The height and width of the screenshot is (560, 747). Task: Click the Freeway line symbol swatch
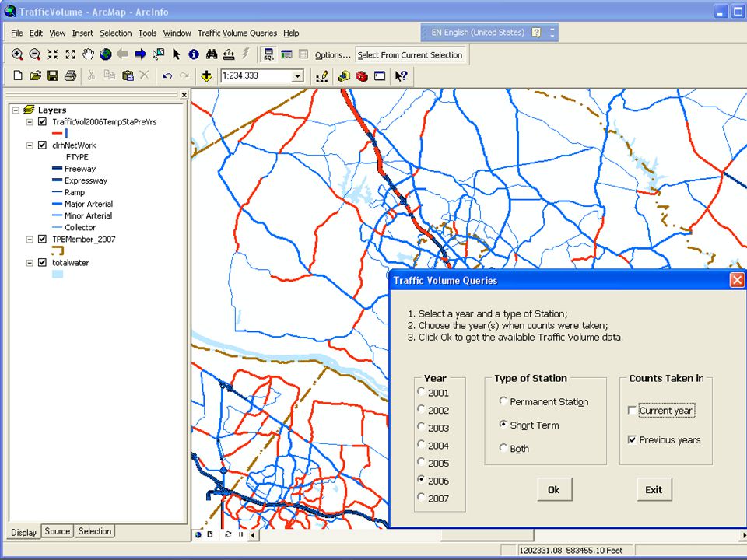(57, 169)
